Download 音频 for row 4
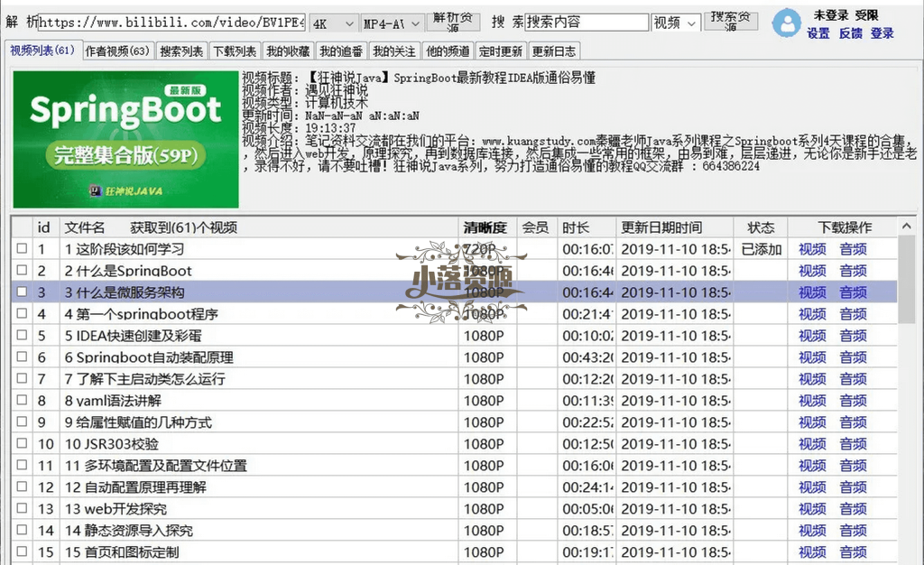The height and width of the screenshot is (565, 924). pos(853,314)
